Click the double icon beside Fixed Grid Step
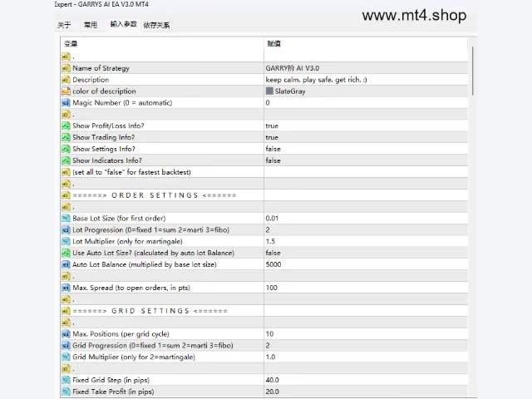 (x=66, y=380)
